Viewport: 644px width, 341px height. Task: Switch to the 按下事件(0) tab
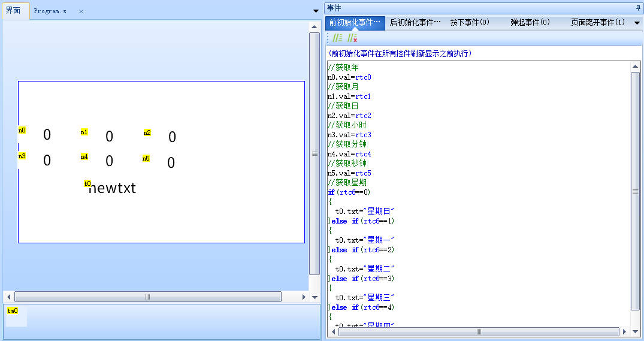click(470, 23)
